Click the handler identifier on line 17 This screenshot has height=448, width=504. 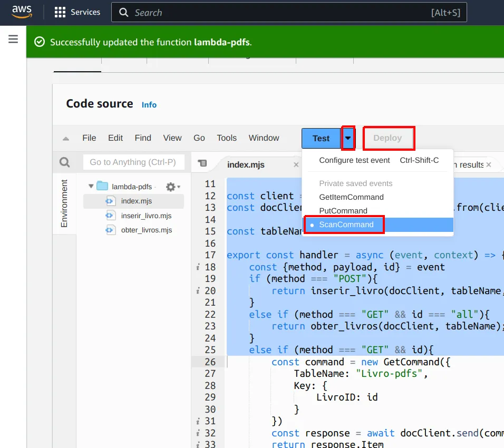319,255
